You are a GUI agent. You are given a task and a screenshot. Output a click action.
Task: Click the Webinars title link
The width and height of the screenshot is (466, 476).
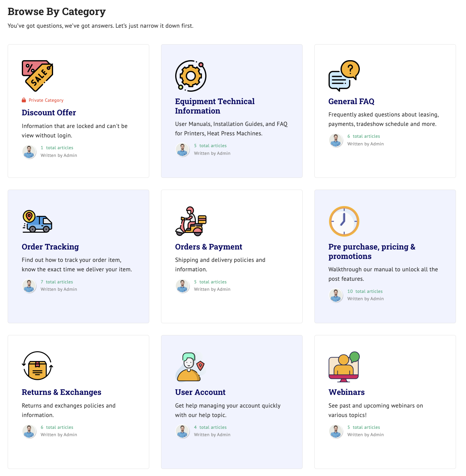click(347, 392)
